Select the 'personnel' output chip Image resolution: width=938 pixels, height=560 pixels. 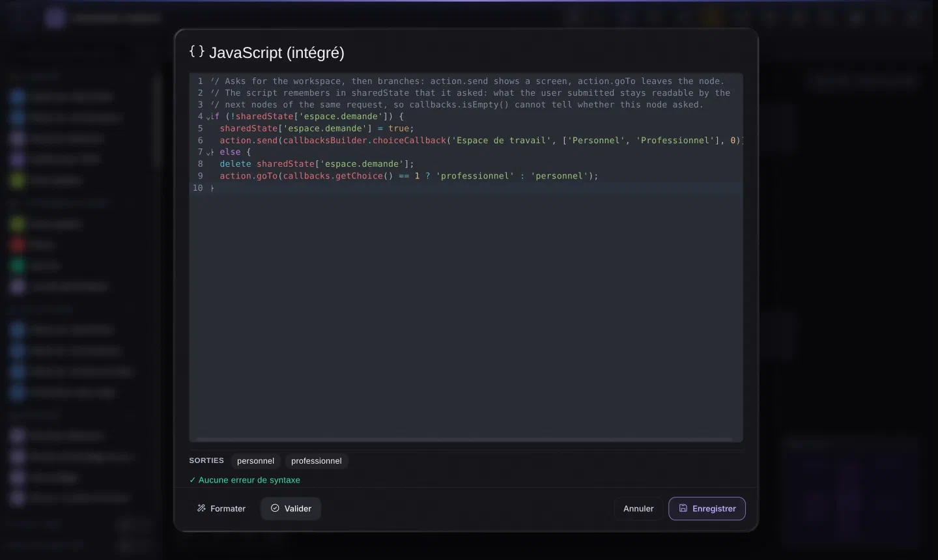tap(255, 461)
